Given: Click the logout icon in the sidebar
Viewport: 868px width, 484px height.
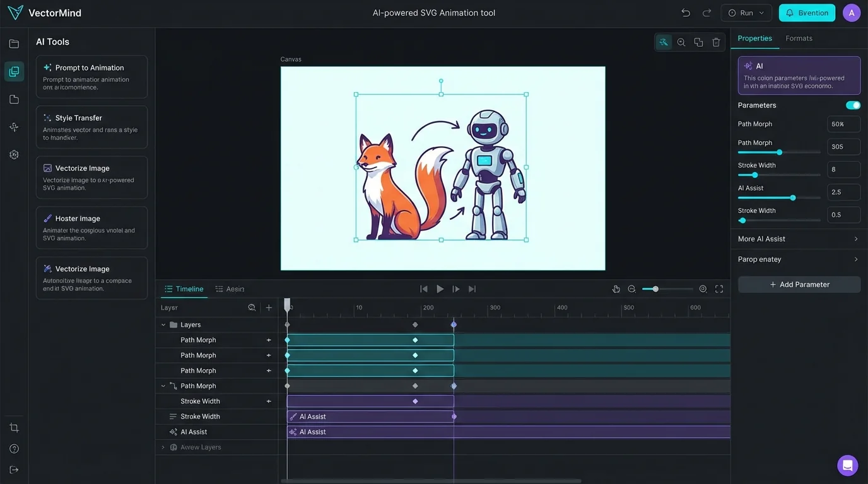Looking at the screenshot, I should click(x=14, y=470).
